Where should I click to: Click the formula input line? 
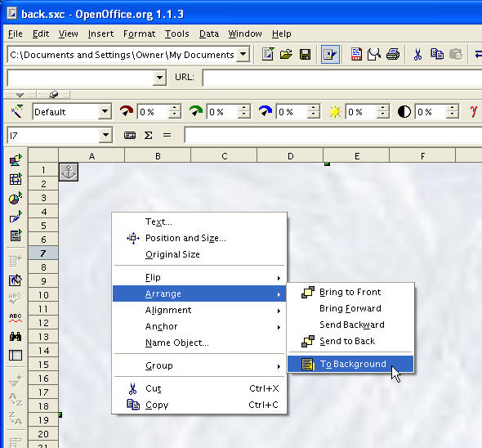pos(333,135)
